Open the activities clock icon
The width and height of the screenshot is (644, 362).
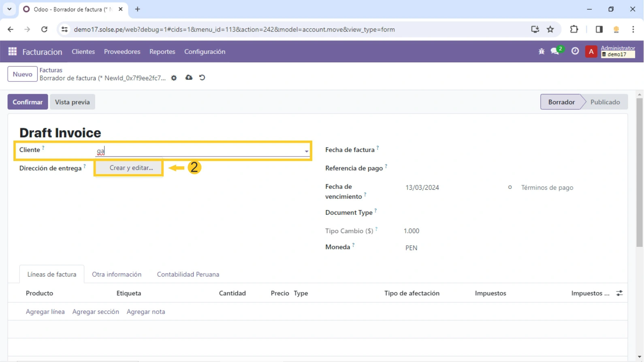[x=575, y=51]
